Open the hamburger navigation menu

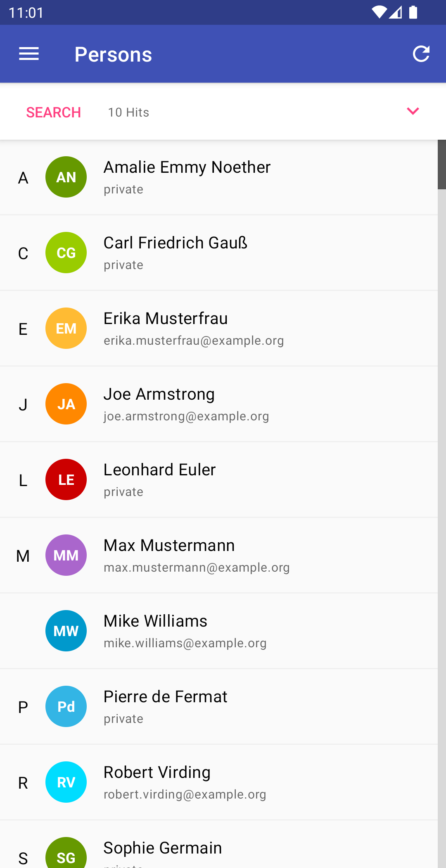point(29,54)
